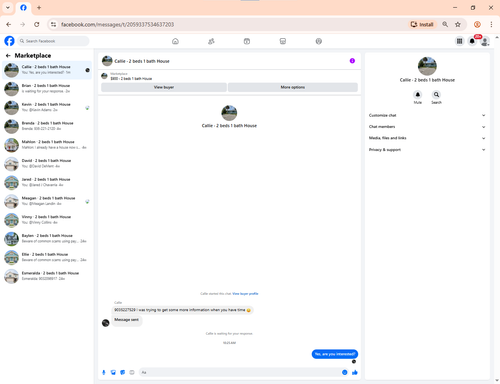Open the account profile menu
Image resolution: width=500 pixels, height=384 pixels.
click(x=485, y=41)
